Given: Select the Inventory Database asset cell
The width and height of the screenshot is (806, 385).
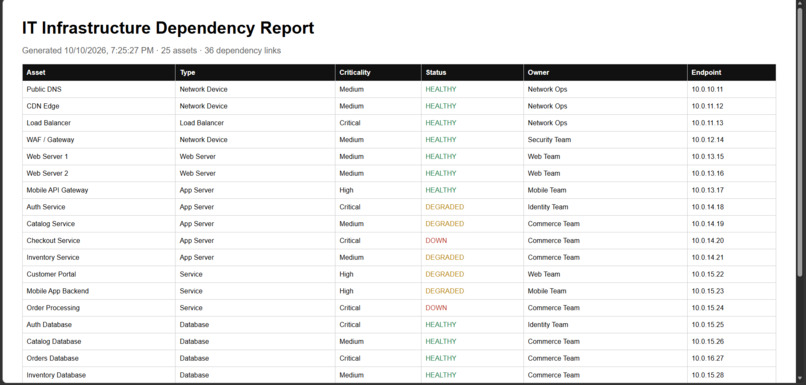Looking at the screenshot, I should point(99,375).
